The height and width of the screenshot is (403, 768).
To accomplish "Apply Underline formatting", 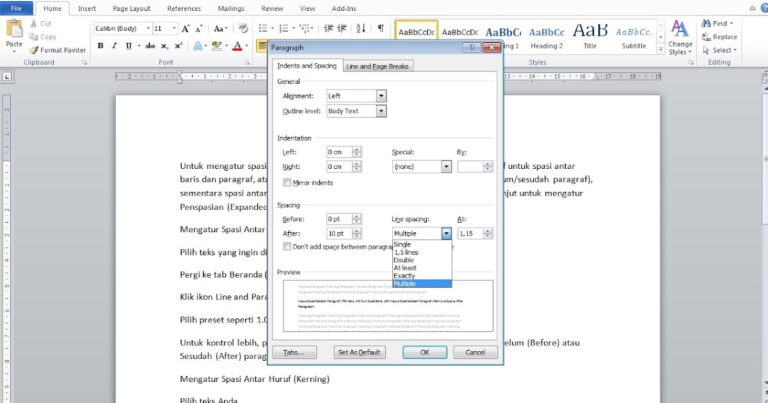I will click(x=128, y=46).
